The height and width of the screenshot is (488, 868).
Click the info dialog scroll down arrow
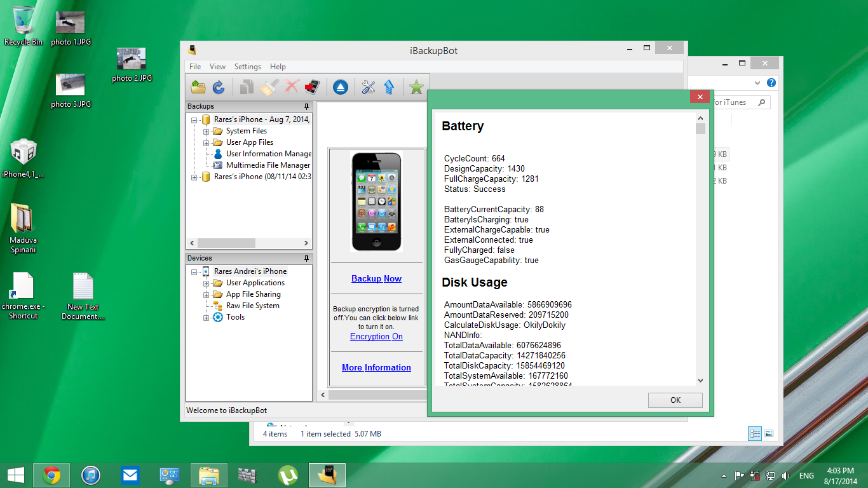tap(700, 380)
